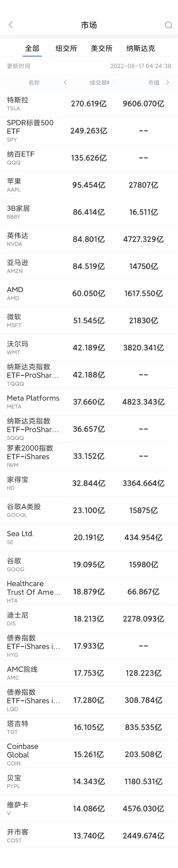Image resolution: width=178 pixels, height=868 pixels.
Task: Open search with magnifier icon
Action: click(x=168, y=25)
